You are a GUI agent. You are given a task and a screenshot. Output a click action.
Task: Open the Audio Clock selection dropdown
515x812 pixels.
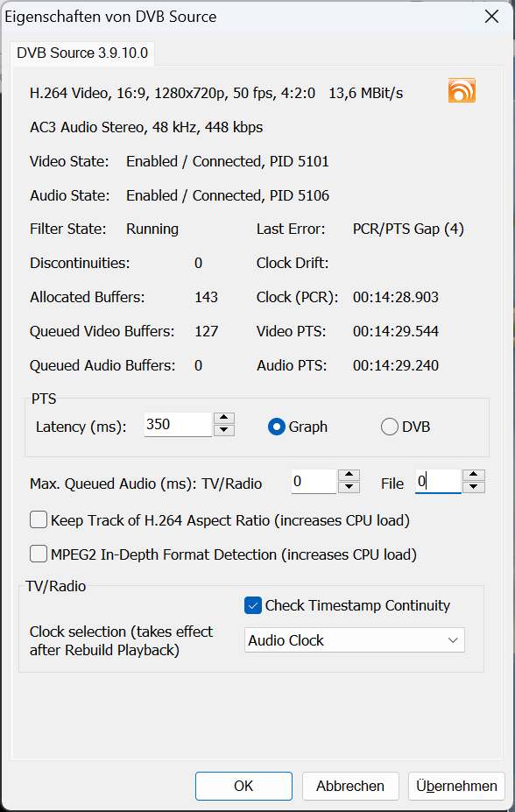click(x=355, y=640)
